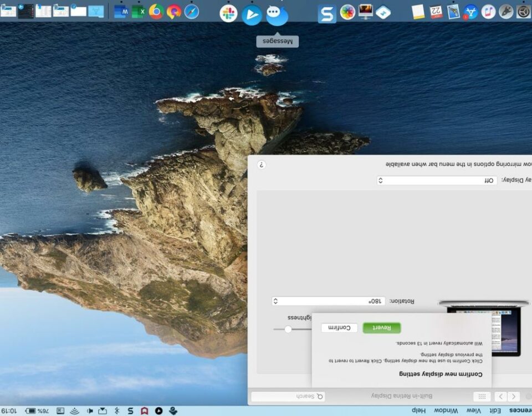This screenshot has height=416, width=532.
Task: Open Launchpad rocket icon in Dock
Action: tap(506, 12)
